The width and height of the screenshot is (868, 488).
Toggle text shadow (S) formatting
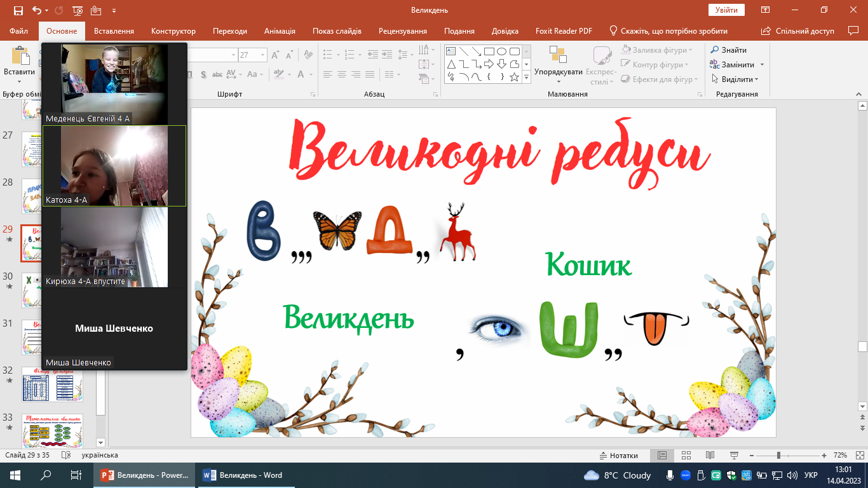click(x=203, y=74)
